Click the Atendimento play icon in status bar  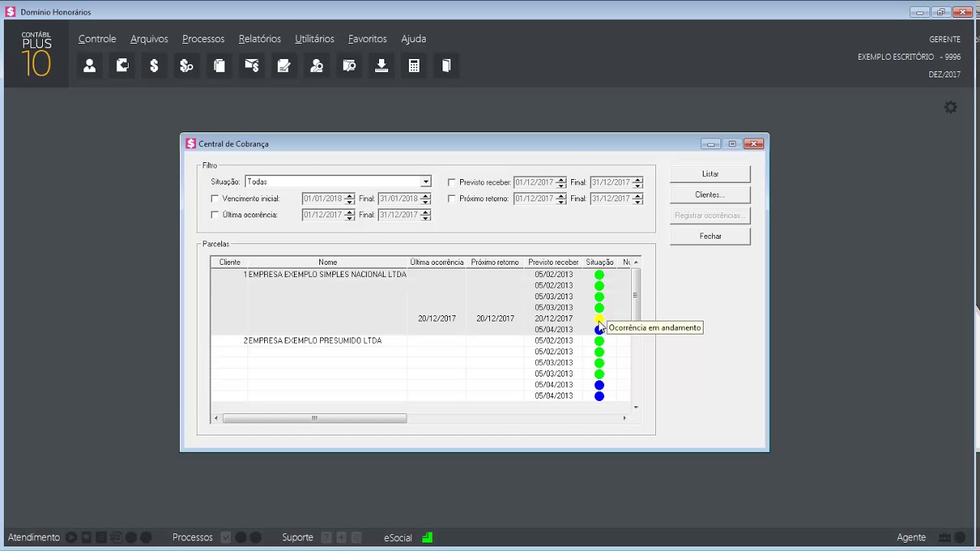click(x=71, y=537)
